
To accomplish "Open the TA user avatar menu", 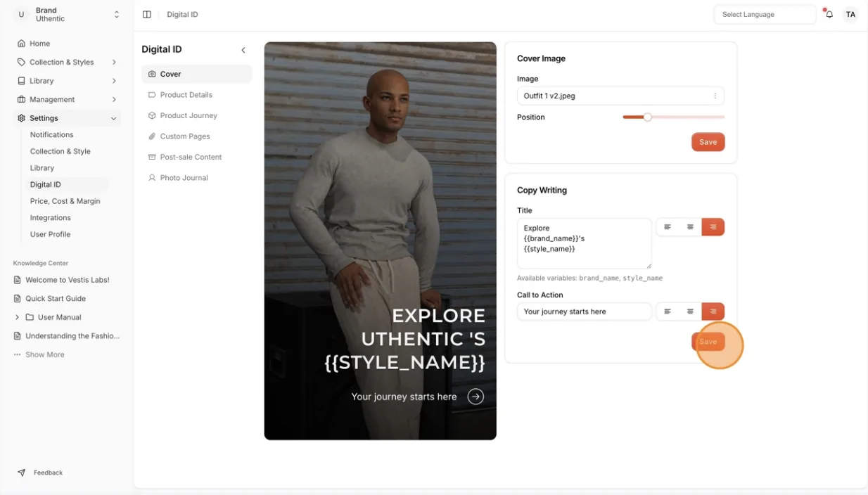I will point(850,14).
